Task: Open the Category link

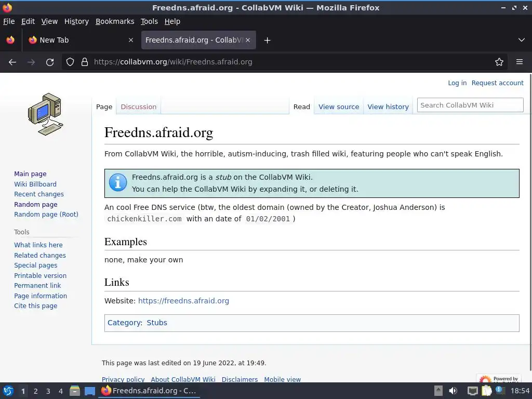Action: click(x=125, y=323)
